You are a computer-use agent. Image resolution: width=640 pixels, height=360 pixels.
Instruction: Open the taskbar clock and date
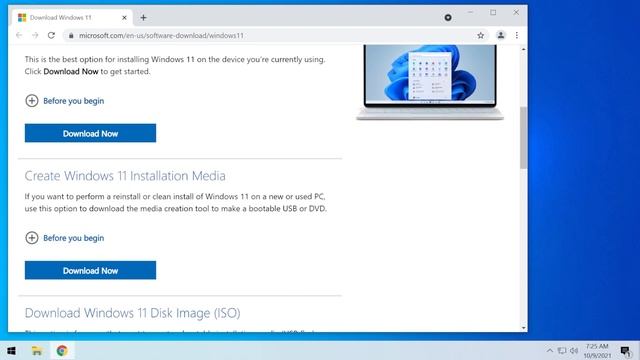(x=597, y=351)
